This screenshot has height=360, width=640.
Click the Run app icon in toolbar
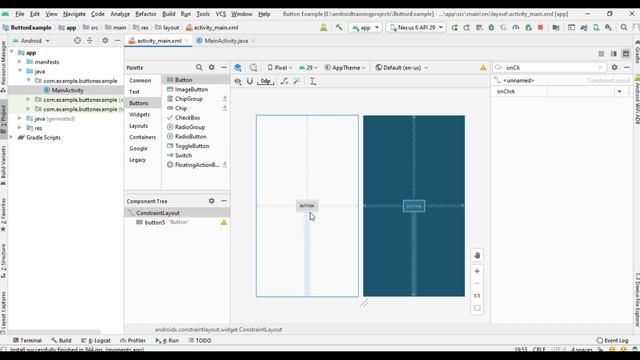click(454, 27)
